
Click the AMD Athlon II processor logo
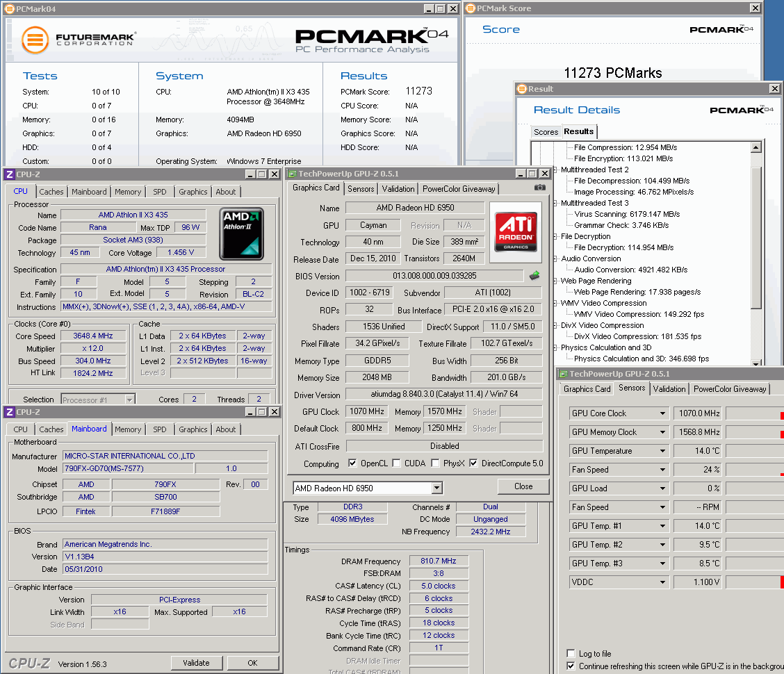pyautogui.click(x=241, y=233)
